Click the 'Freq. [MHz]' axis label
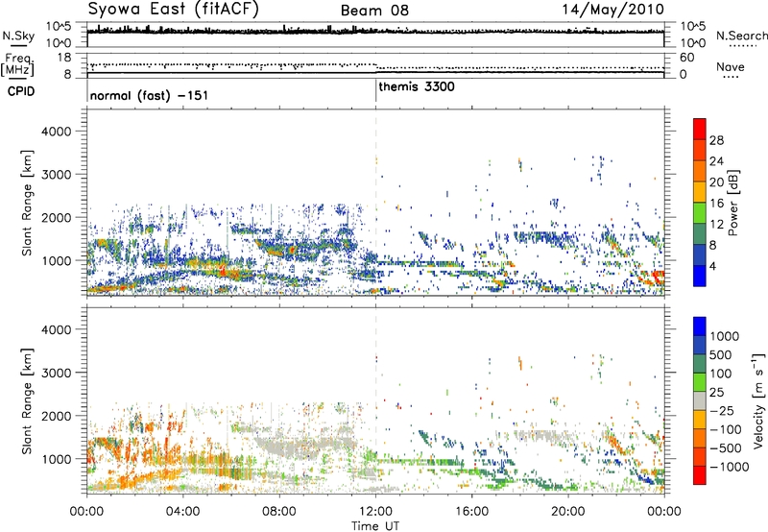The image size is (768, 532). (17, 64)
